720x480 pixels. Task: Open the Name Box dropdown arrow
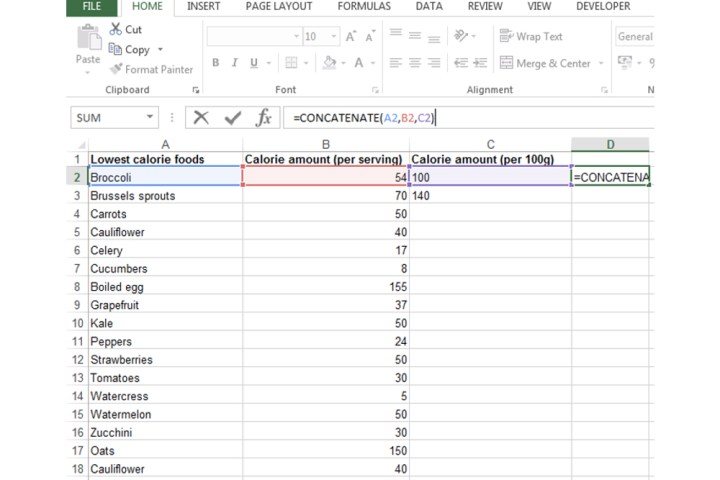coord(150,117)
